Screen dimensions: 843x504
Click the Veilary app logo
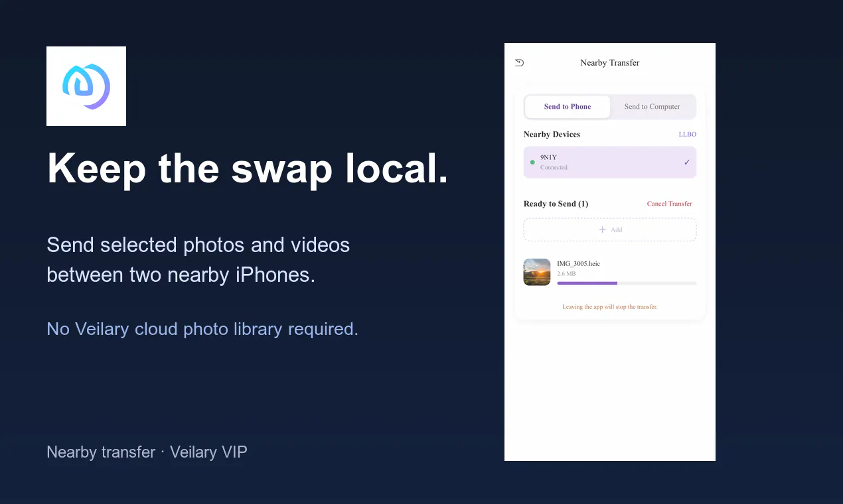[x=86, y=86]
